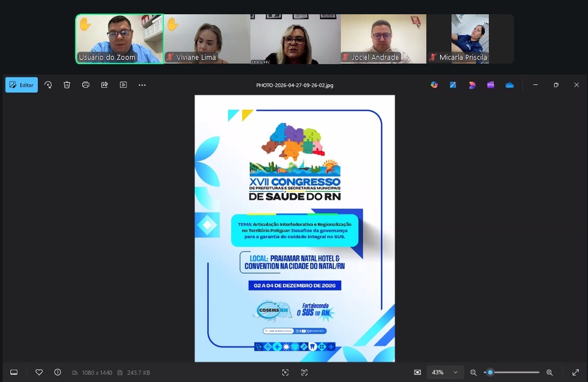Open the three-dots more options menu

click(x=142, y=85)
